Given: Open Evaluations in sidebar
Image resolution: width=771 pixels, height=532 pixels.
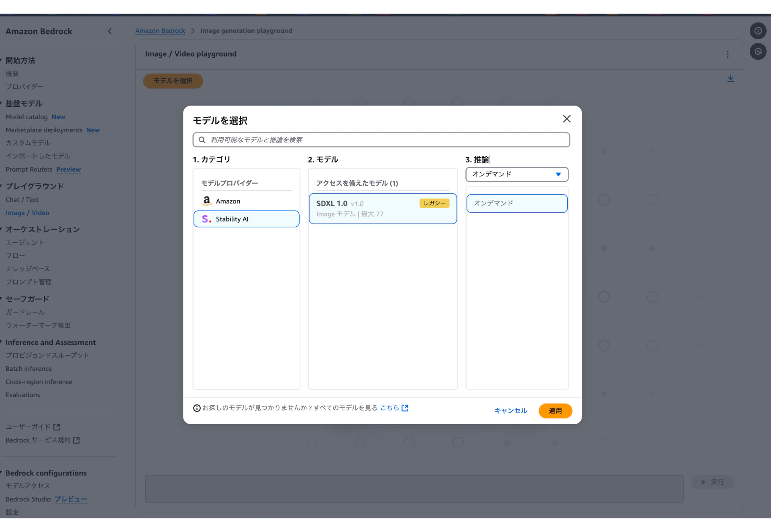Looking at the screenshot, I should (x=23, y=395).
